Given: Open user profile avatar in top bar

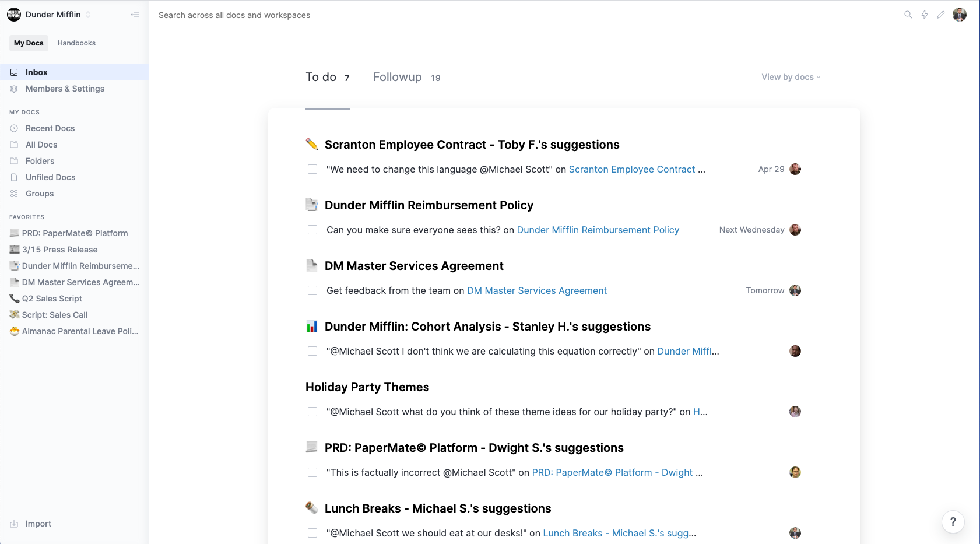Looking at the screenshot, I should (x=960, y=15).
